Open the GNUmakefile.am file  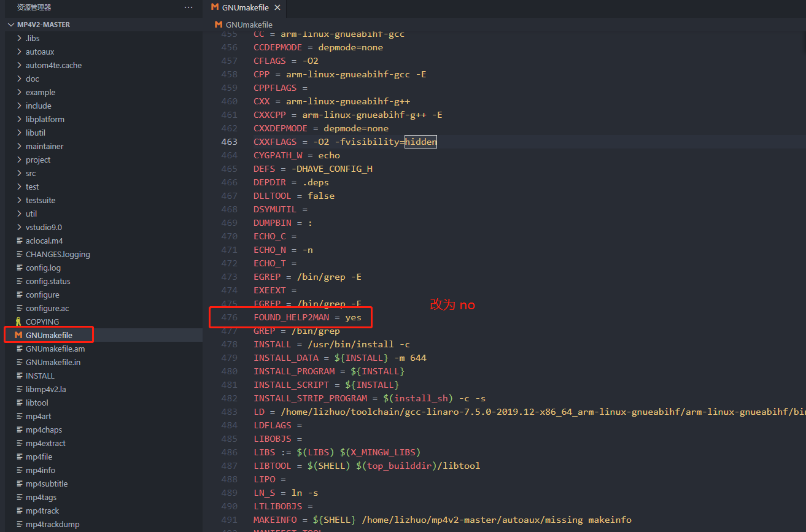(55, 349)
